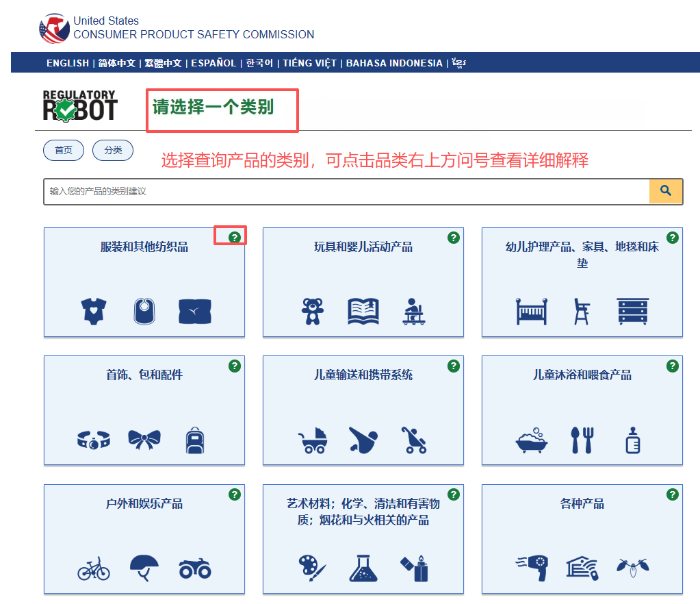Click the bow tie ribbon icon
This screenshot has height=604, width=700.
tap(144, 440)
